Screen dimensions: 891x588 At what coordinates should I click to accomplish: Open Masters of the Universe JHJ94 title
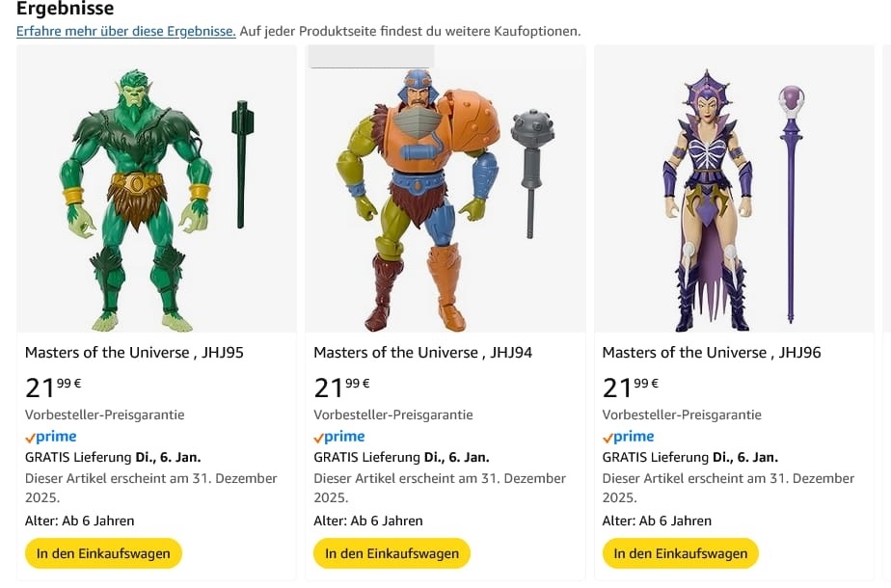tap(422, 353)
